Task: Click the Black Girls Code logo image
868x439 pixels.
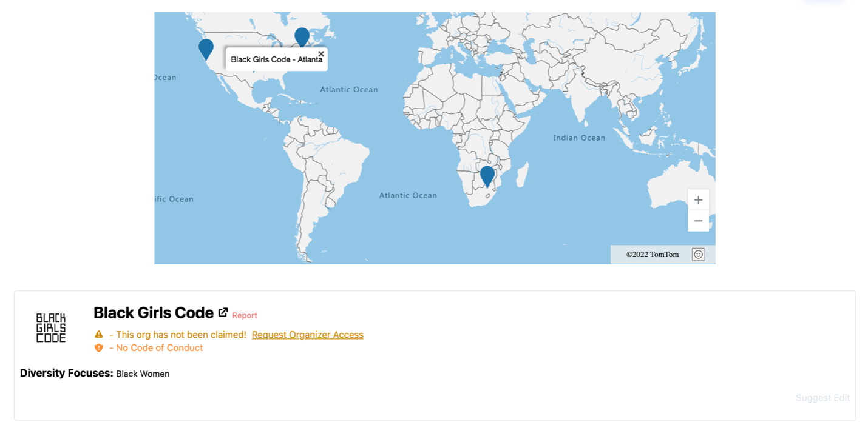Action: coord(51,328)
